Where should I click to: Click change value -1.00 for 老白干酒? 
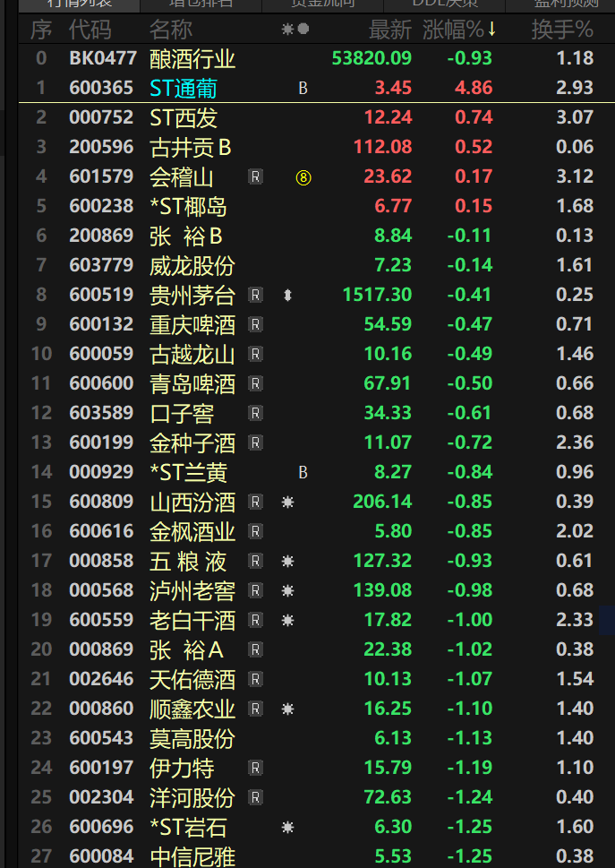[x=470, y=620]
